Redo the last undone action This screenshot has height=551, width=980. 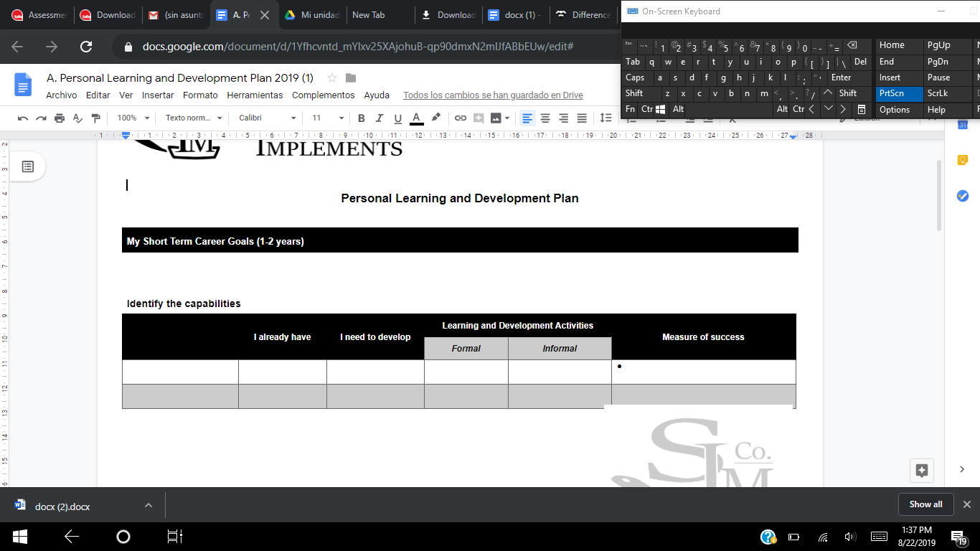coord(41,118)
